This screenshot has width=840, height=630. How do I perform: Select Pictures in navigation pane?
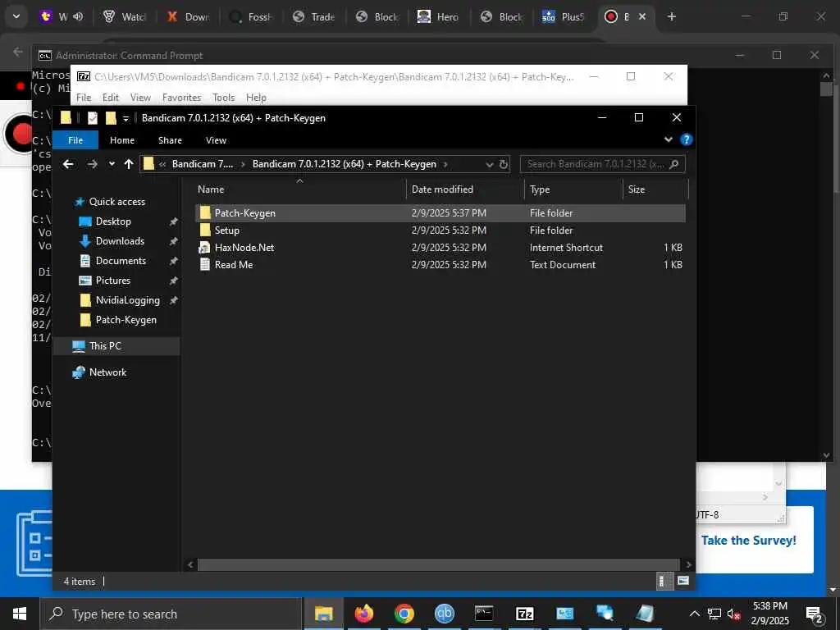pos(113,281)
